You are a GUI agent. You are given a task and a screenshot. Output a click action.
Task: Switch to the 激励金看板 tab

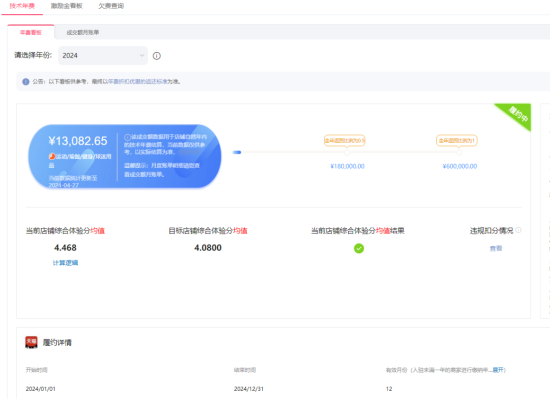[x=67, y=6]
